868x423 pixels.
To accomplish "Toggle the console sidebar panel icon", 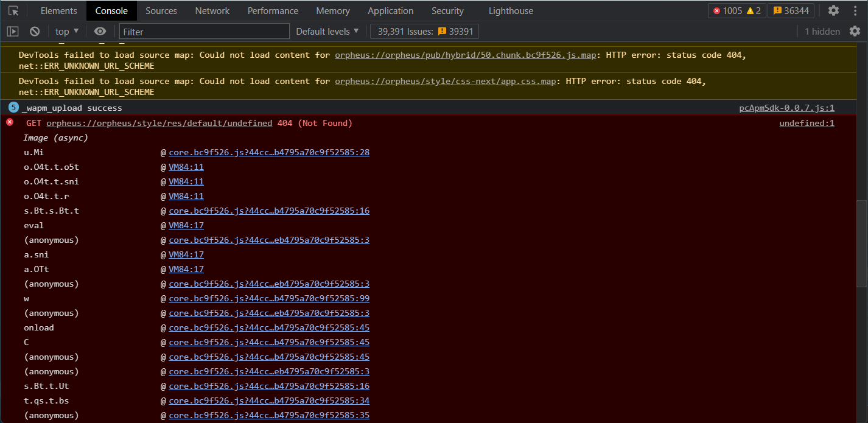I will tap(13, 31).
